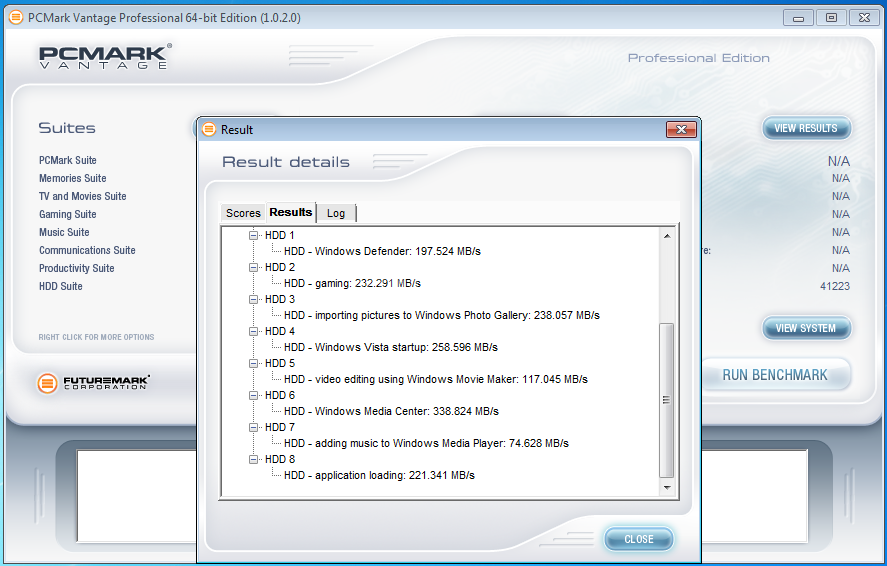Viewport: 887px width, 566px height.
Task: Select Music Suite in Suites list
Action: (x=64, y=232)
